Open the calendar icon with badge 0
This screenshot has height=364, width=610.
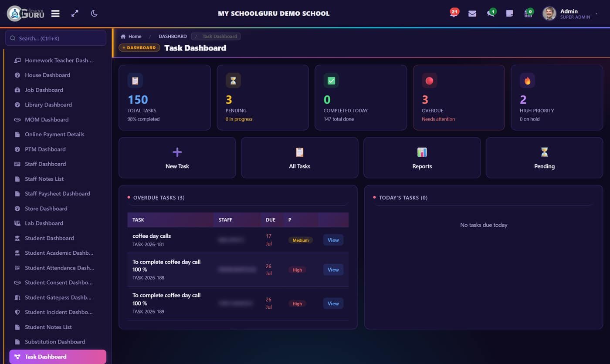pyautogui.click(x=529, y=13)
